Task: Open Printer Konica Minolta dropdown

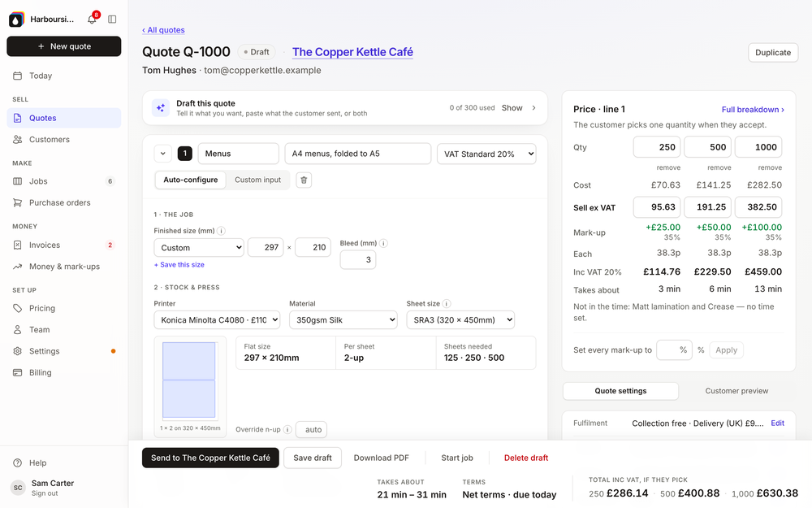Action: [x=217, y=319]
